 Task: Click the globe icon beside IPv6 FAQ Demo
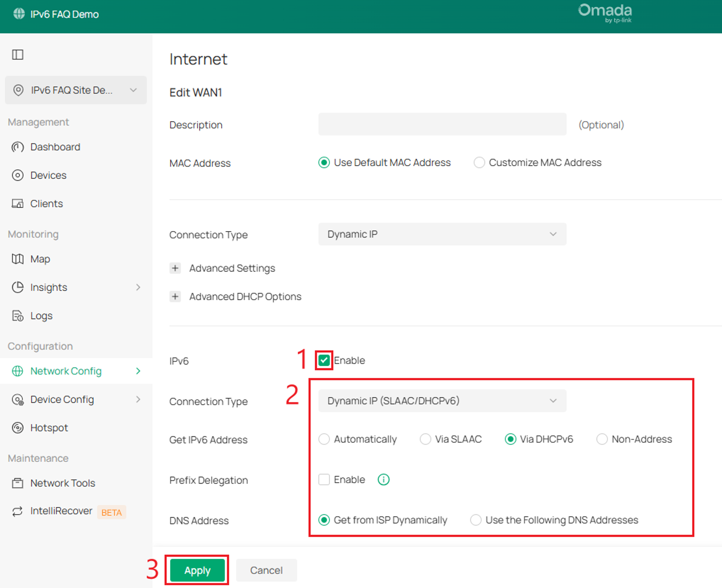click(x=19, y=14)
